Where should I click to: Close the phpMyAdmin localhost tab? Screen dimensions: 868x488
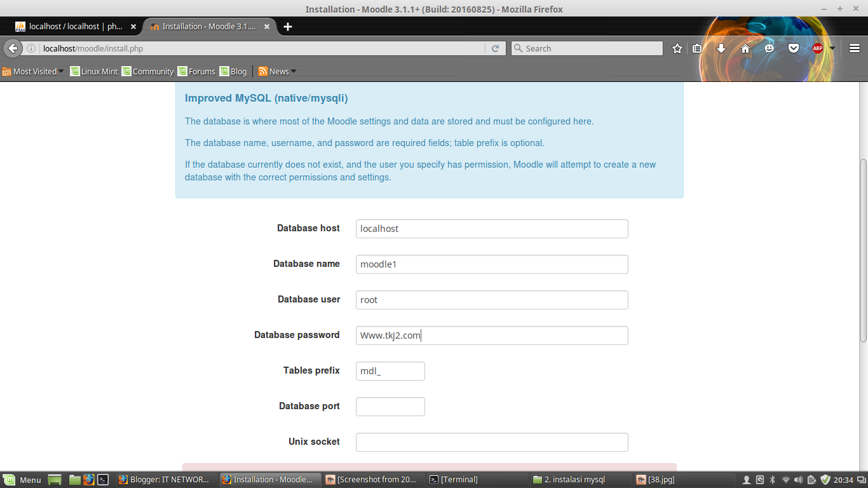133,27
